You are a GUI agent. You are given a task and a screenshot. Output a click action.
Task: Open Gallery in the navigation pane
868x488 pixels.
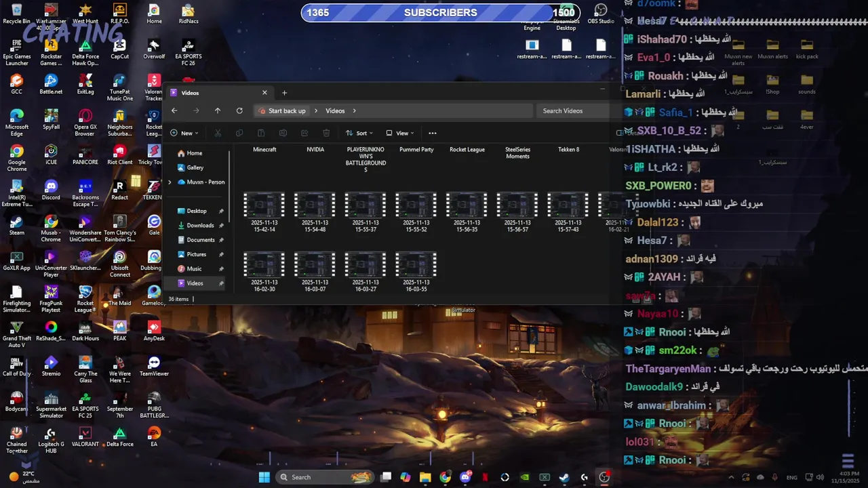pos(195,167)
